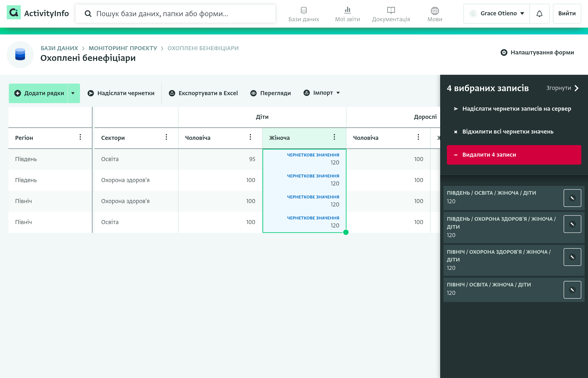This screenshot has height=378, width=588.
Task: Click Надіслати чернетки toolbar button
Action: coord(121,93)
